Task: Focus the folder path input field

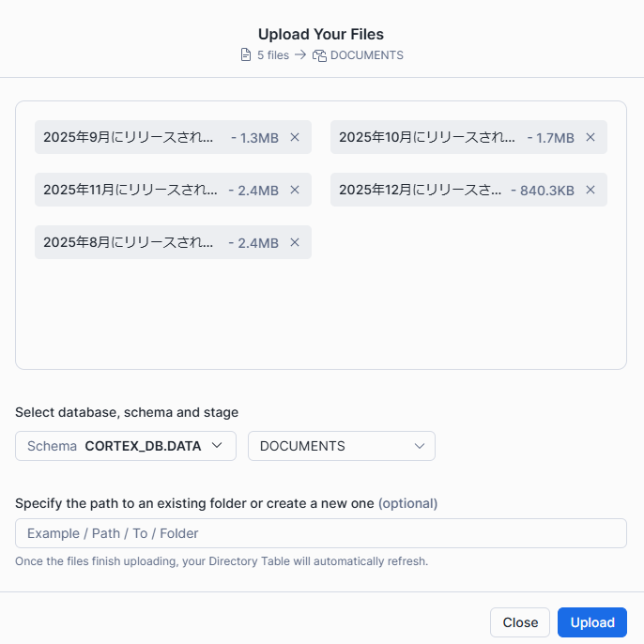Action: [x=320, y=533]
